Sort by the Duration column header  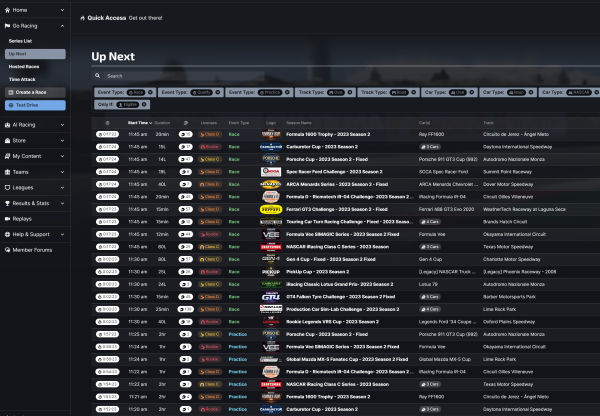tap(162, 123)
